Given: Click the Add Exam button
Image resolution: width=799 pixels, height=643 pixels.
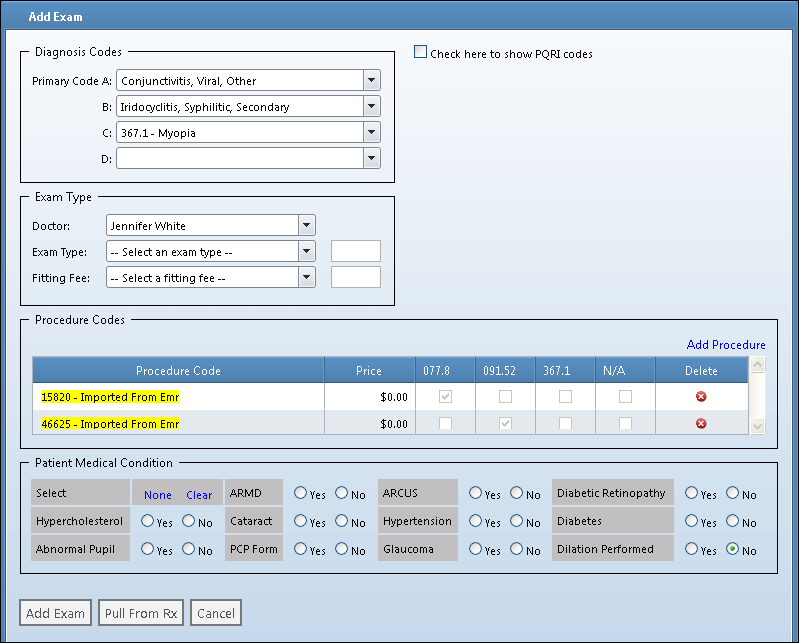Looking at the screenshot, I should pos(56,613).
